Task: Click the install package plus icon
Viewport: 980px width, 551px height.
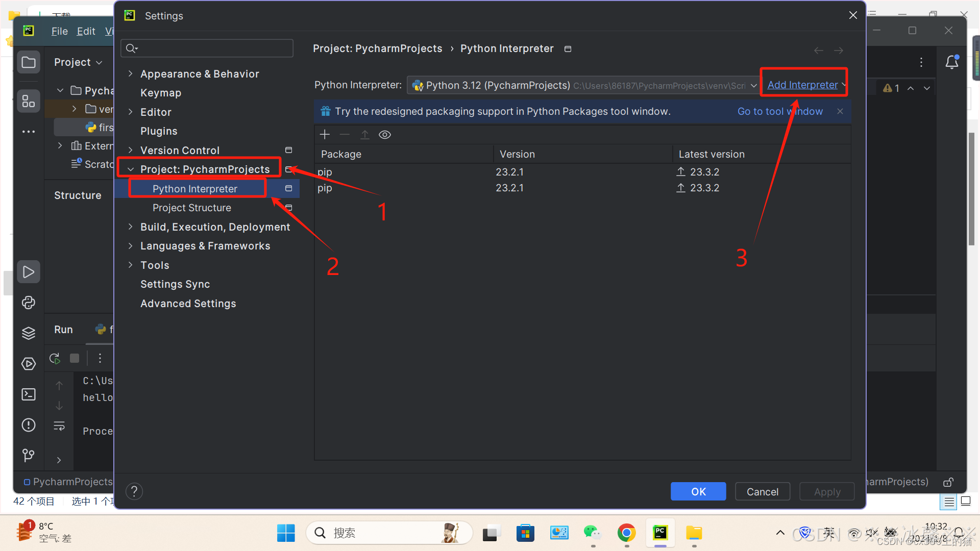Action: [325, 135]
